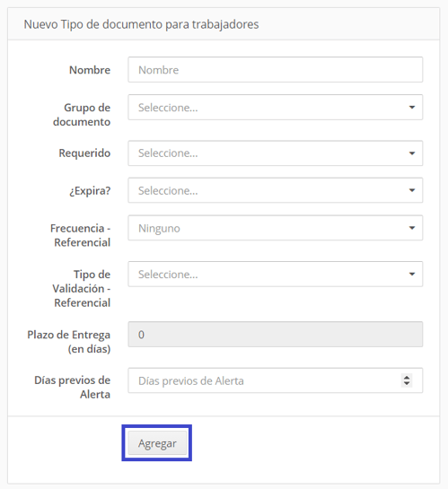Click the Tipo de Validación - Referencial label
Screen dimensions: 448x489
point(82,289)
